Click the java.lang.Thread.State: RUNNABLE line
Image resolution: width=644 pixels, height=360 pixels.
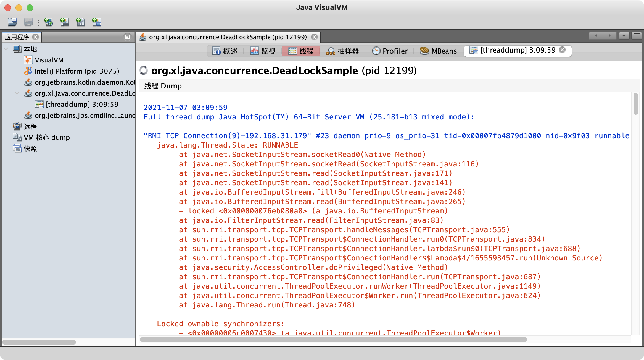coord(227,145)
